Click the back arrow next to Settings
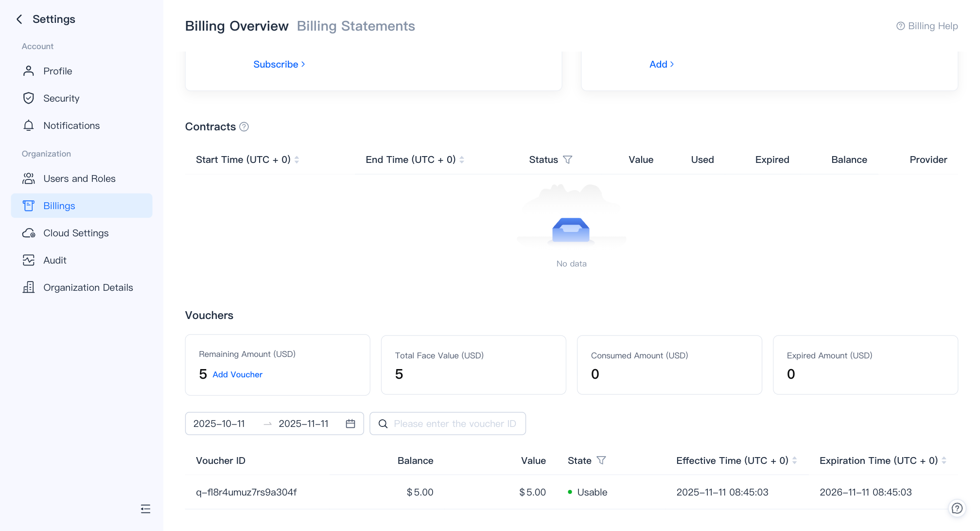 [x=19, y=19]
